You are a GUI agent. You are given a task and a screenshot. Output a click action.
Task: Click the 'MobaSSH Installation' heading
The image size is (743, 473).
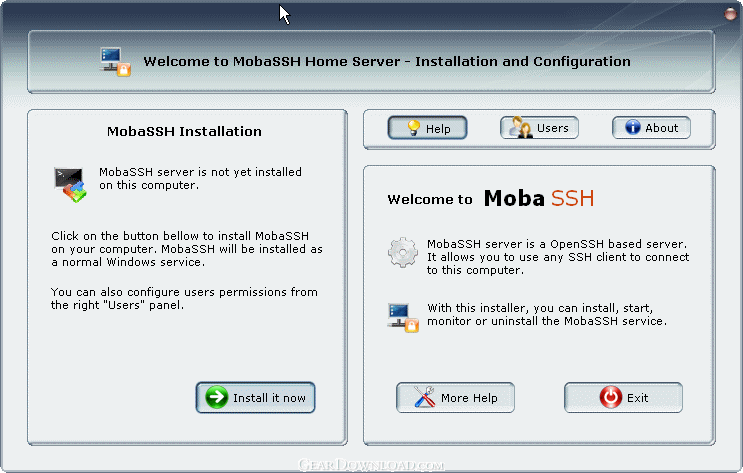[184, 131]
